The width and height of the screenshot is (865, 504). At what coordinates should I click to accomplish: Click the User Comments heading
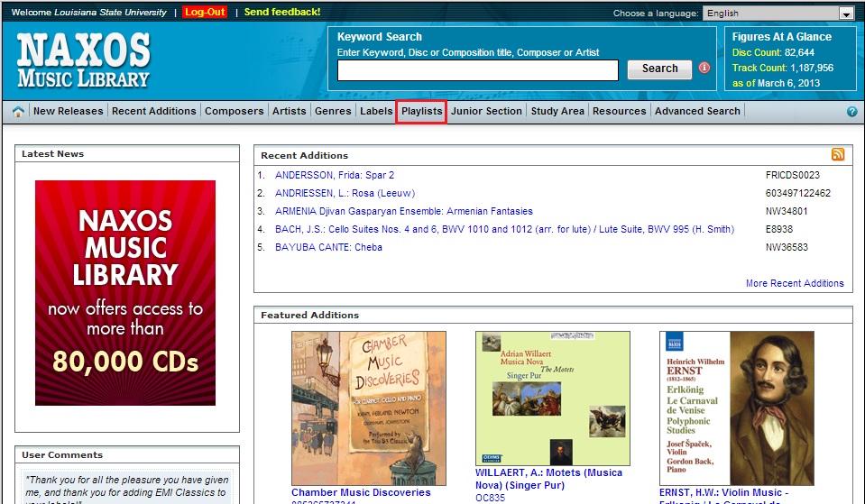click(61, 455)
